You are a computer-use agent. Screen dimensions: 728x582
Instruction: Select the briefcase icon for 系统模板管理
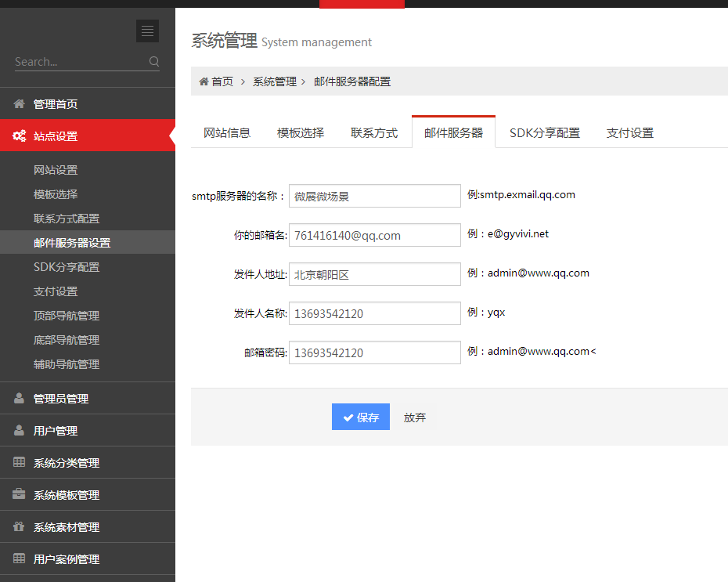(x=17, y=493)
